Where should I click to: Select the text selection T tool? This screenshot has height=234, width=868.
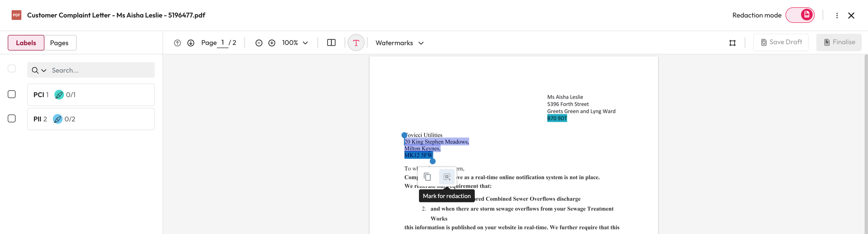tap(356, 43)
